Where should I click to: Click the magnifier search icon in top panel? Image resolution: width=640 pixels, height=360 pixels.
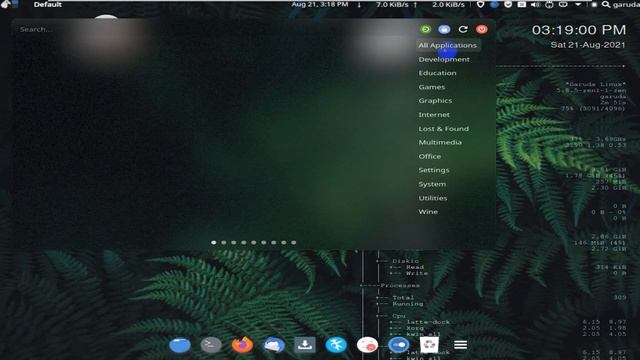(x=606, y=4)
